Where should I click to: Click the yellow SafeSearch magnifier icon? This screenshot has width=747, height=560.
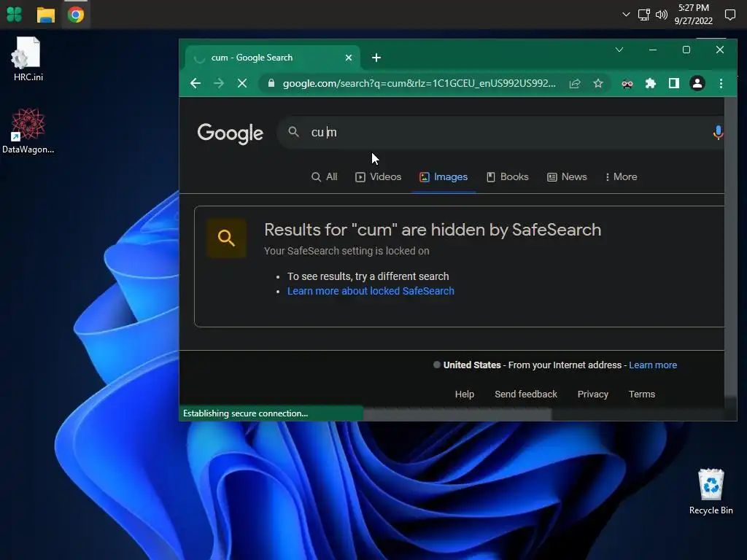pyautogui.click(x=227, y=238)
